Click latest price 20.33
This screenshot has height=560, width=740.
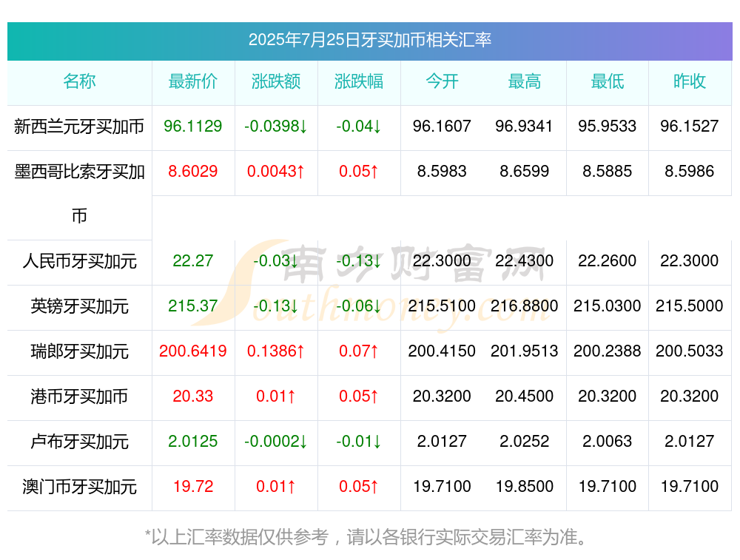pos(193,396)
